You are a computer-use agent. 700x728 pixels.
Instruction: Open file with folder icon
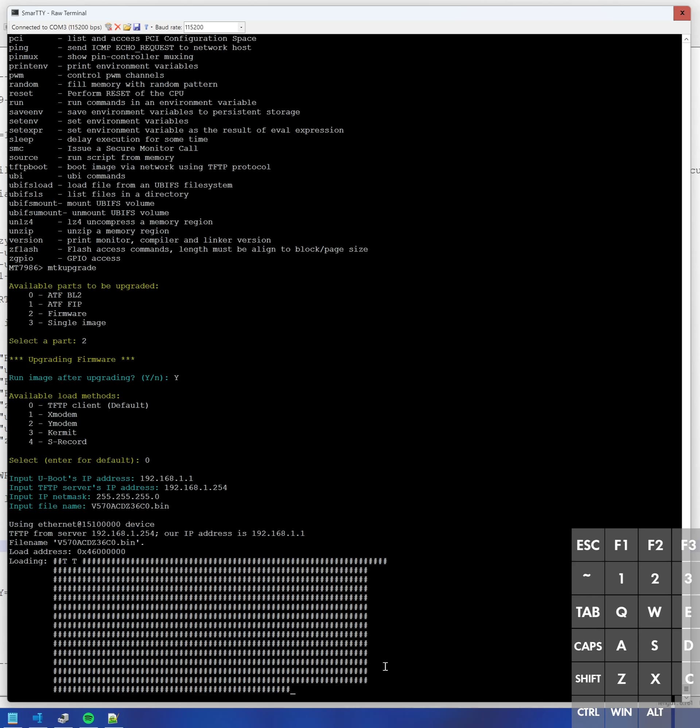click(x=127, y=27)
